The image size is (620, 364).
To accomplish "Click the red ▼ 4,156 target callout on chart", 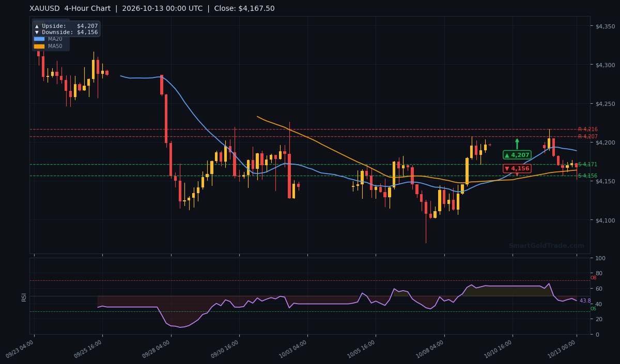I will click(517, 168).
